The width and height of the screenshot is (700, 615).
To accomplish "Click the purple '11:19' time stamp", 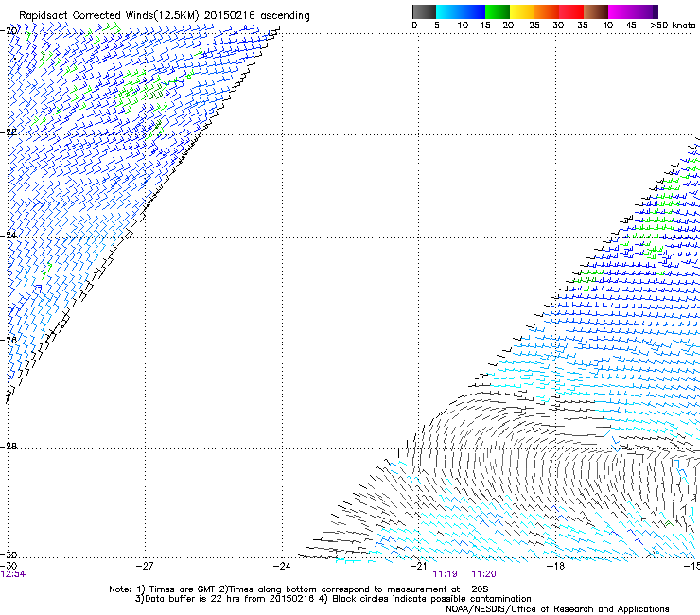I will [x=446, y=574].
